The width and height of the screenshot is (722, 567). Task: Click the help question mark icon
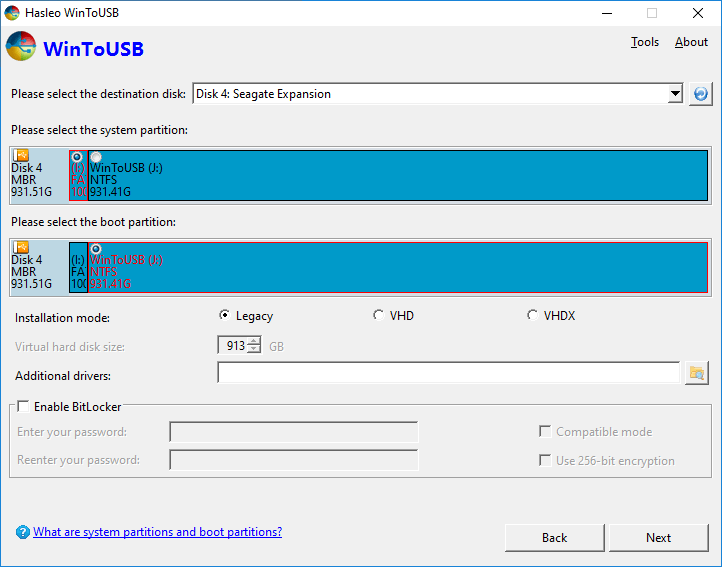[x=22, y=533]
